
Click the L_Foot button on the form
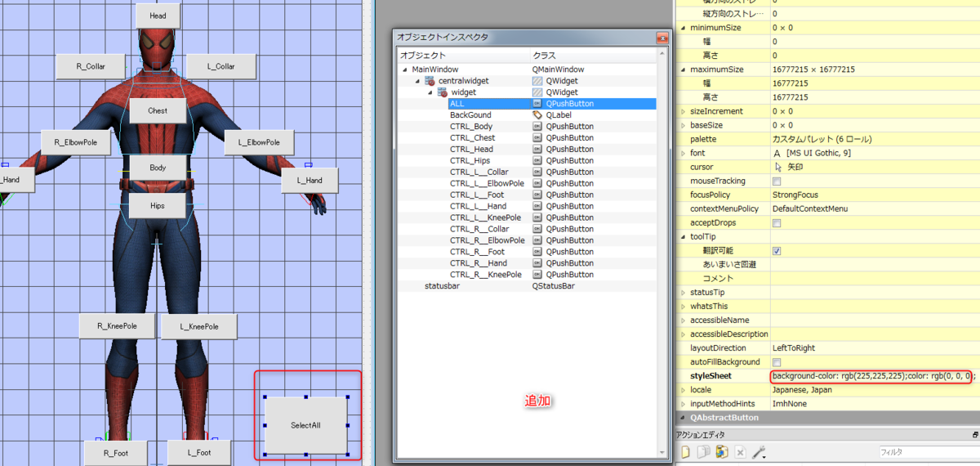pos(199,452)
